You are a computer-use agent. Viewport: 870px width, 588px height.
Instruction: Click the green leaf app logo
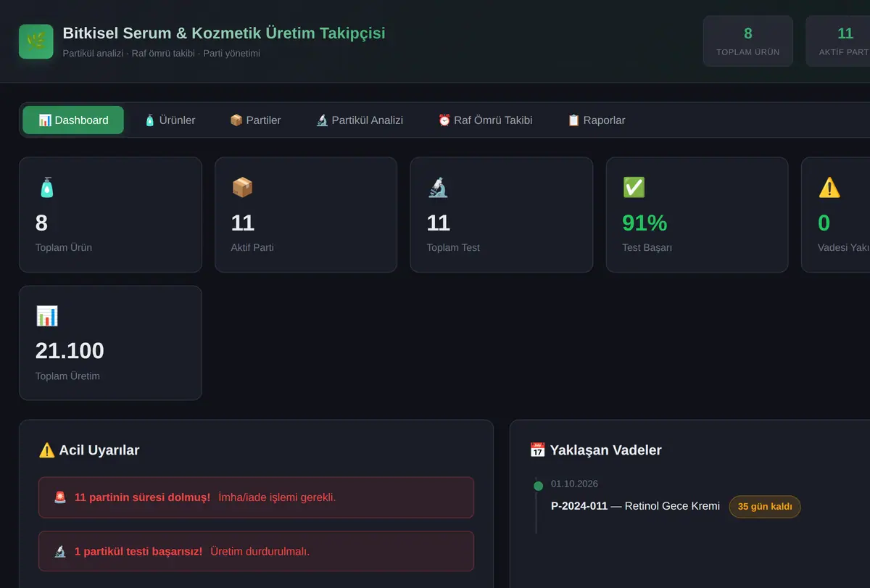(x=36, y=41)
